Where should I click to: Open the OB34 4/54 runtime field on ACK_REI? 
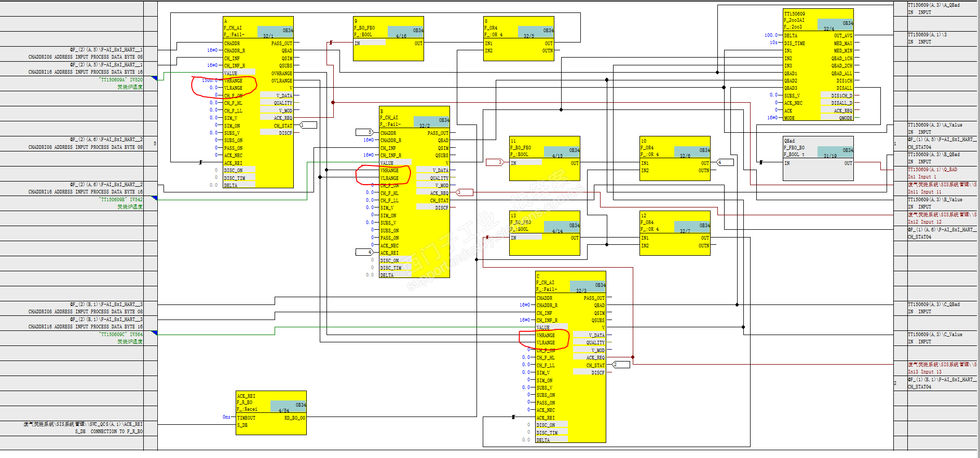coord(288,407)
